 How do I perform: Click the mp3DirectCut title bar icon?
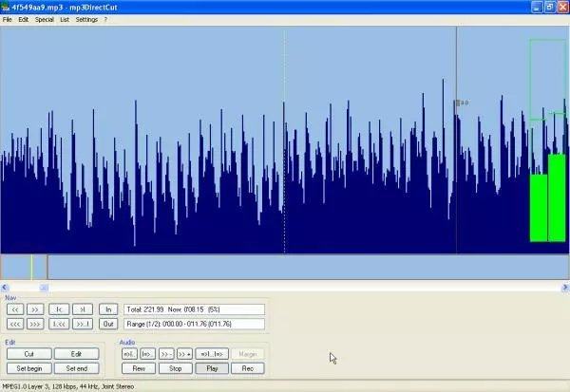click(5, 7)
